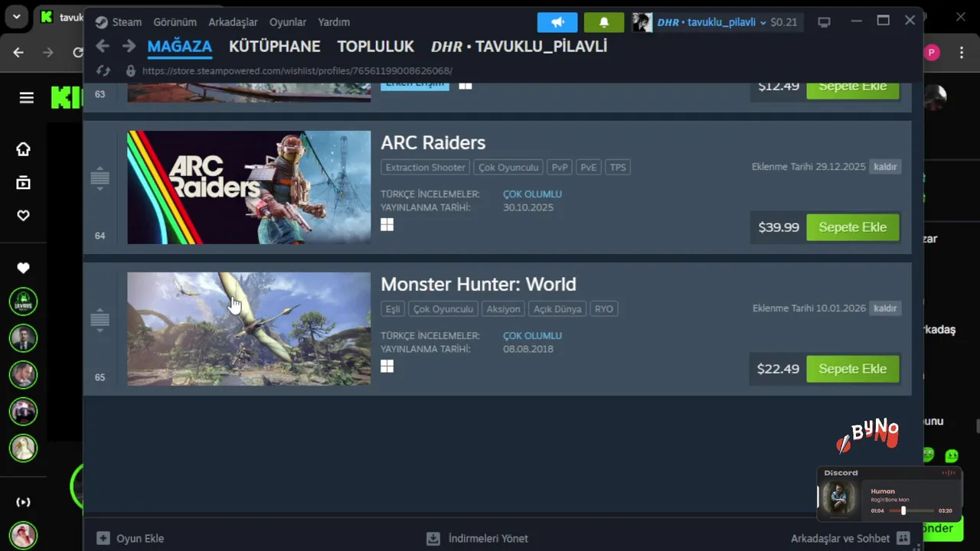Open the Oyunlar menu

(x=288, y=22)
